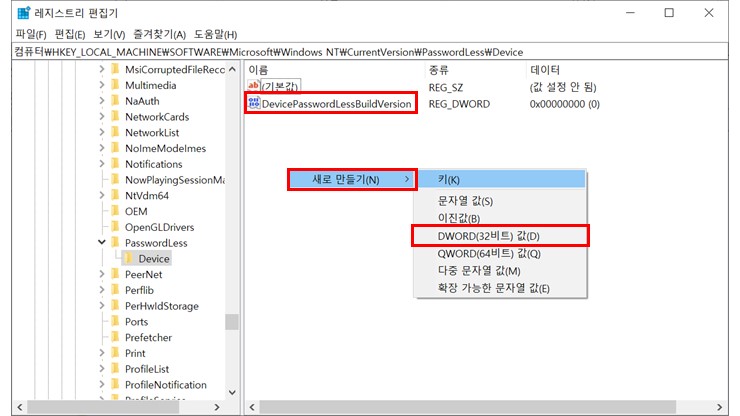Image resolution: width=740 pixels, height=416 pixels.
Task: Click the Registry Editor app icon in title bar
Action: click(x=24, y=13)
